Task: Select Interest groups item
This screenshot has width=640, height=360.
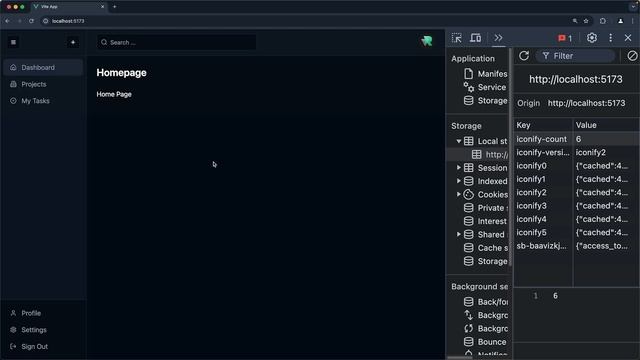Action: click(x=486, y=221)
